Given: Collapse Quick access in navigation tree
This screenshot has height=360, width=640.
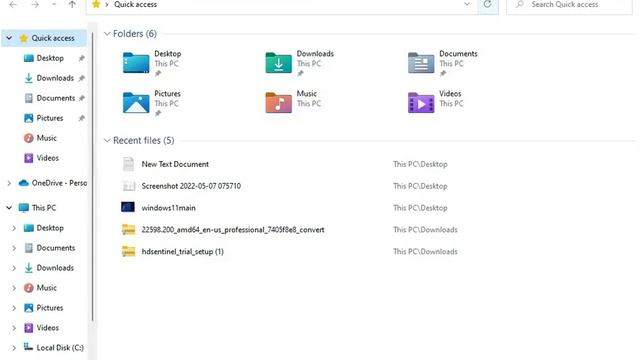Looking at the screenshot, I should [x=9, y=38].
